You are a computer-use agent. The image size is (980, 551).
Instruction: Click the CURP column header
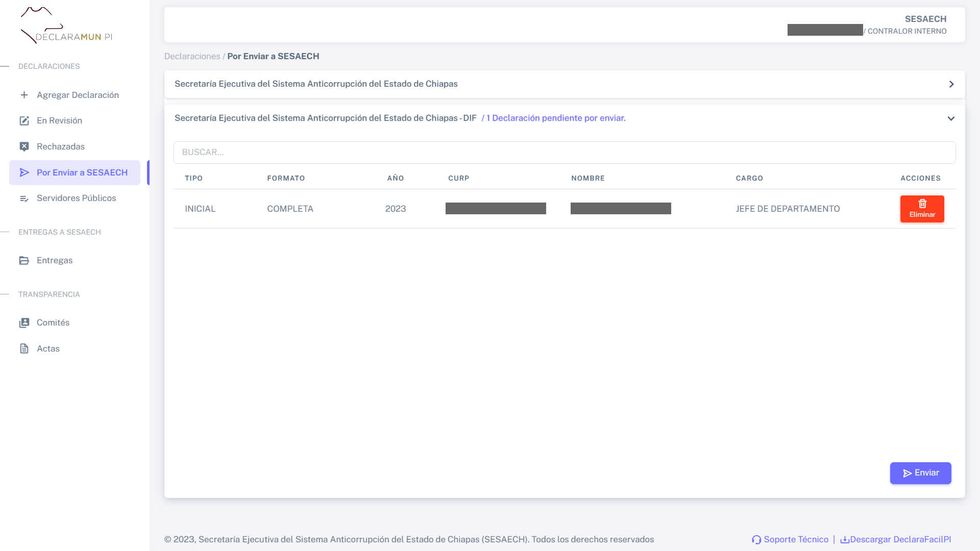point(458,179)
